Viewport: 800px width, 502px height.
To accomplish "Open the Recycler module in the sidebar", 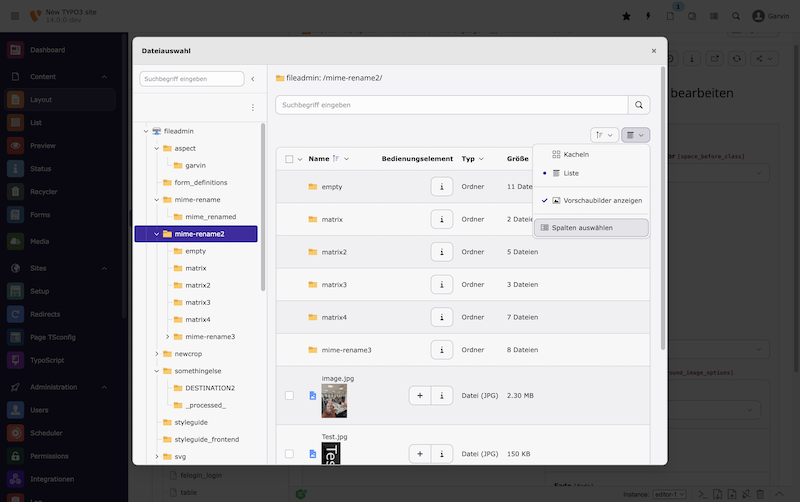I will pyautogui.click(x=42, y=192).
